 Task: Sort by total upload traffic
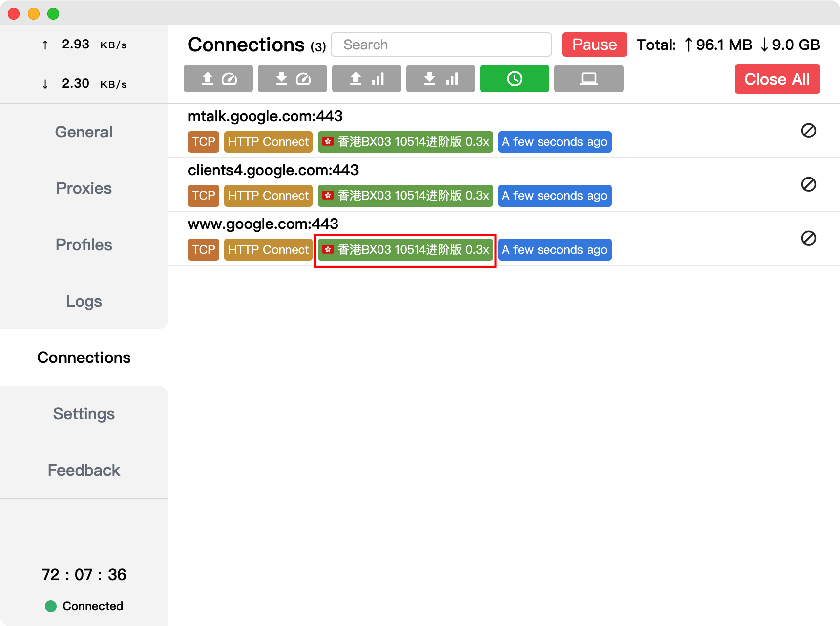tap(367, 79)
